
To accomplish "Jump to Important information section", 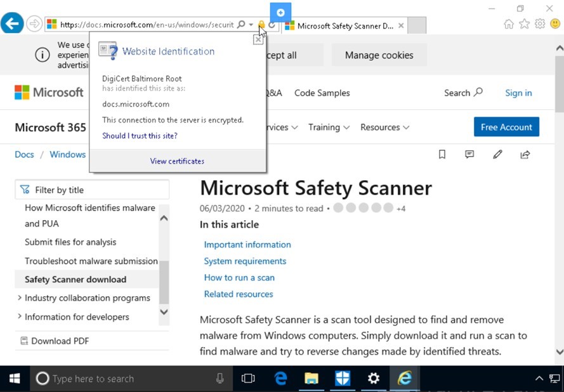I will (247, 245).
